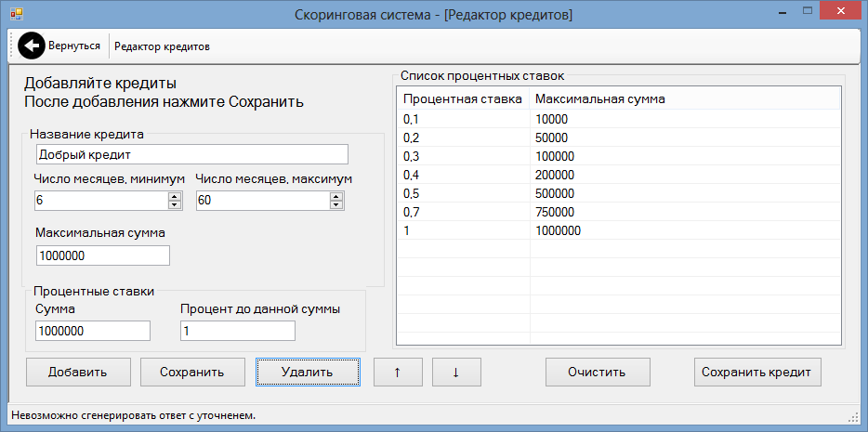Focus the Название кредита text field

[191, 154]
